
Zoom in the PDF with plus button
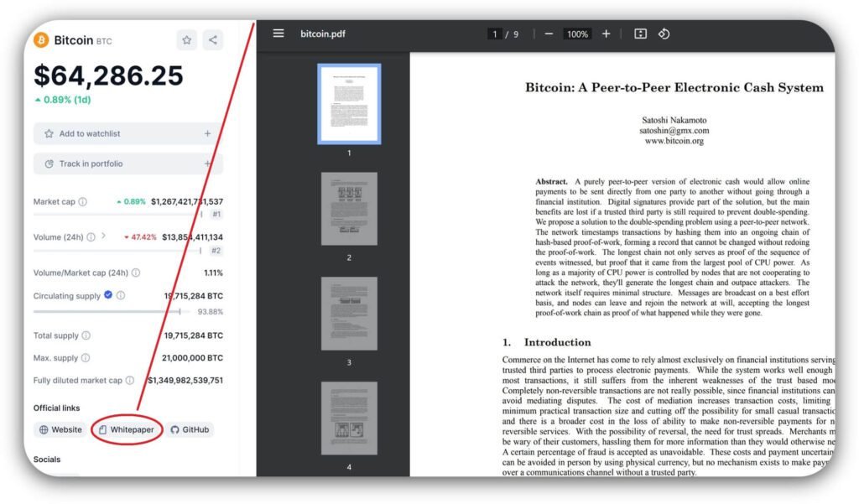pyautogui.click(x=606, y=34)
